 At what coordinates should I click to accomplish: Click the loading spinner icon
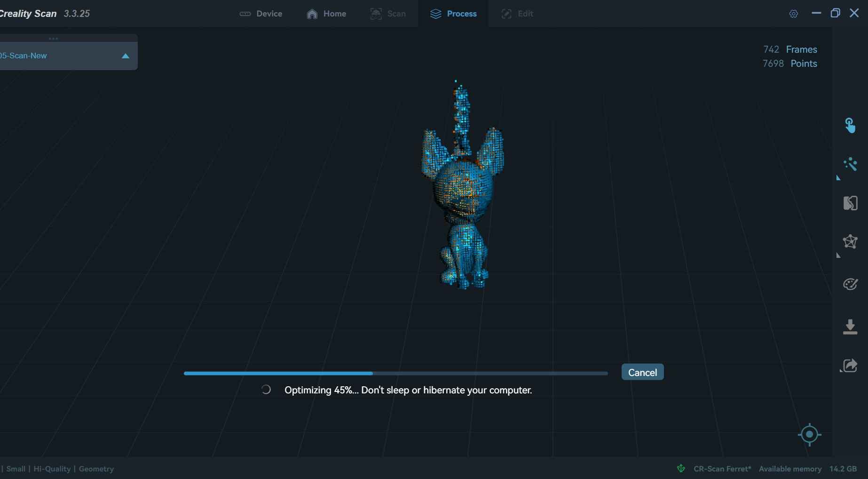point(266,390)
